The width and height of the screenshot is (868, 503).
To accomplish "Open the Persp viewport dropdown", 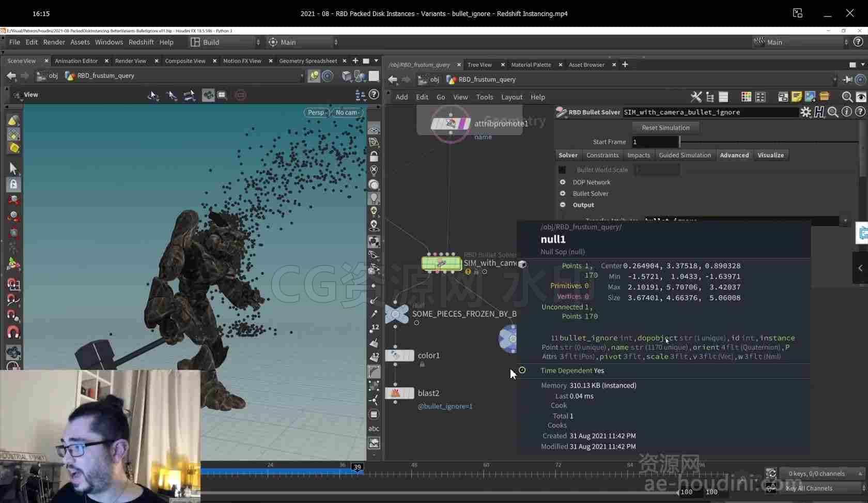I will [x=317, y=113].
